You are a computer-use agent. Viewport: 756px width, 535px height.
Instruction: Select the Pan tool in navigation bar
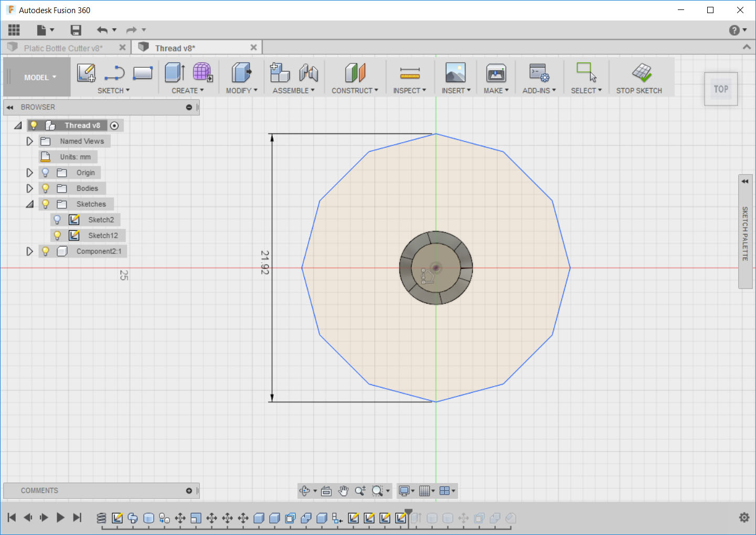pos(344,490)
